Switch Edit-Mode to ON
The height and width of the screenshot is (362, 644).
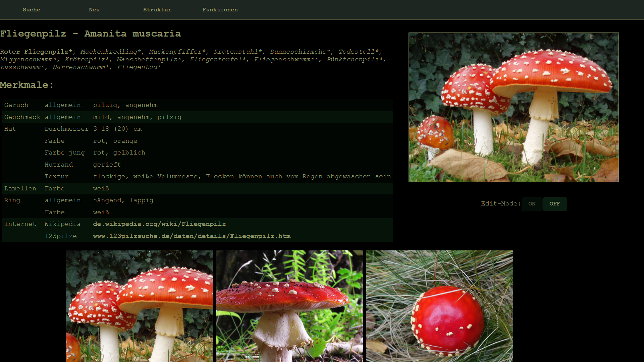pos(532,204)
